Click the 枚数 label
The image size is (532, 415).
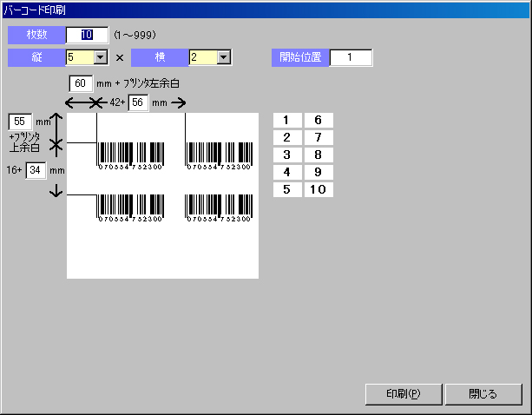coord(36,35)
